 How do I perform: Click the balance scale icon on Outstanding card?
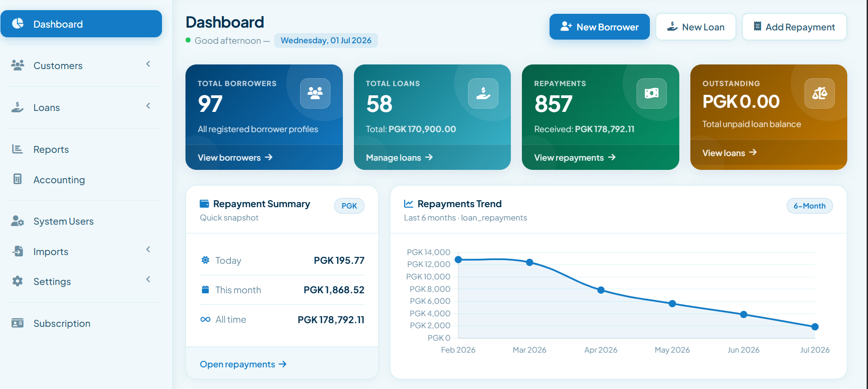point(820,93)
